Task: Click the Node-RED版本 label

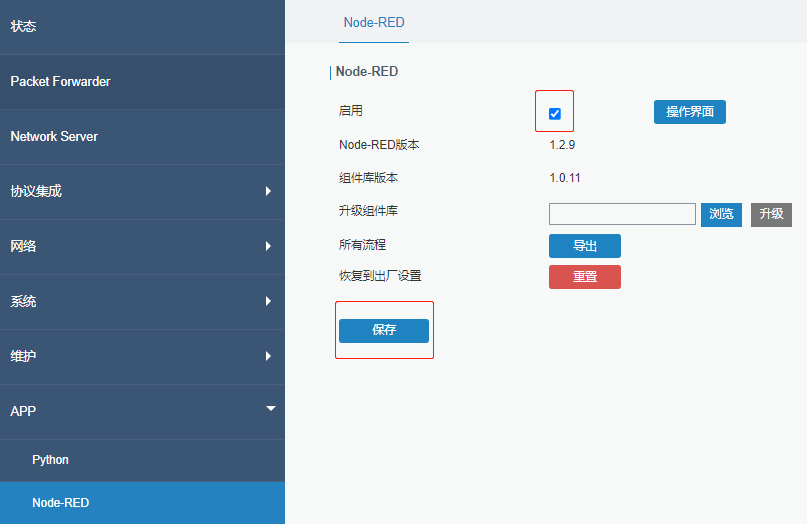Action: [379, 145]
